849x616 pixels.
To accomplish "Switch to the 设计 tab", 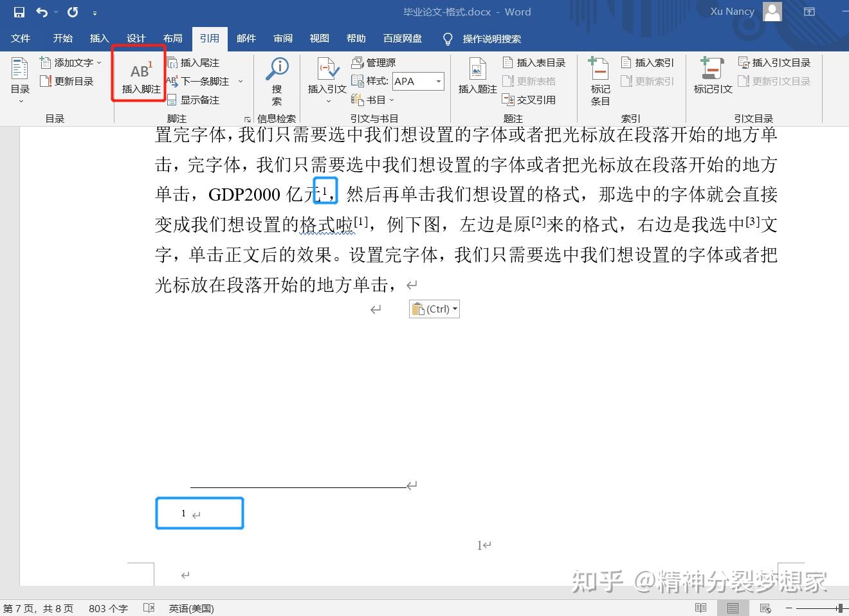I will 136,39.
